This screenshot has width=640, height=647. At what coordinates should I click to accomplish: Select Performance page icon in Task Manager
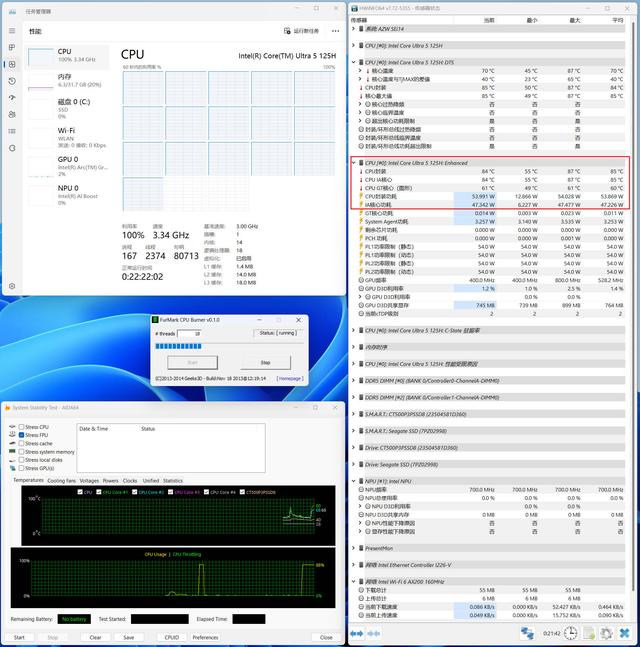pyautogui.click(x=12, y=64)
